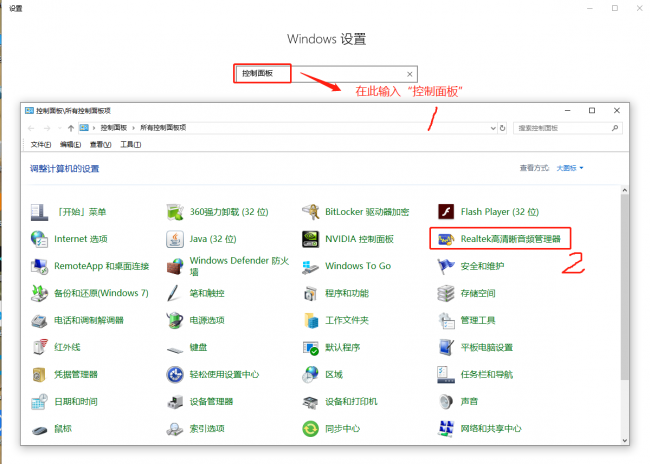The height and width of the screenshot is (464, 650).
Task: Open the 文件(F) menu
Action: click(x=41, y=145)
